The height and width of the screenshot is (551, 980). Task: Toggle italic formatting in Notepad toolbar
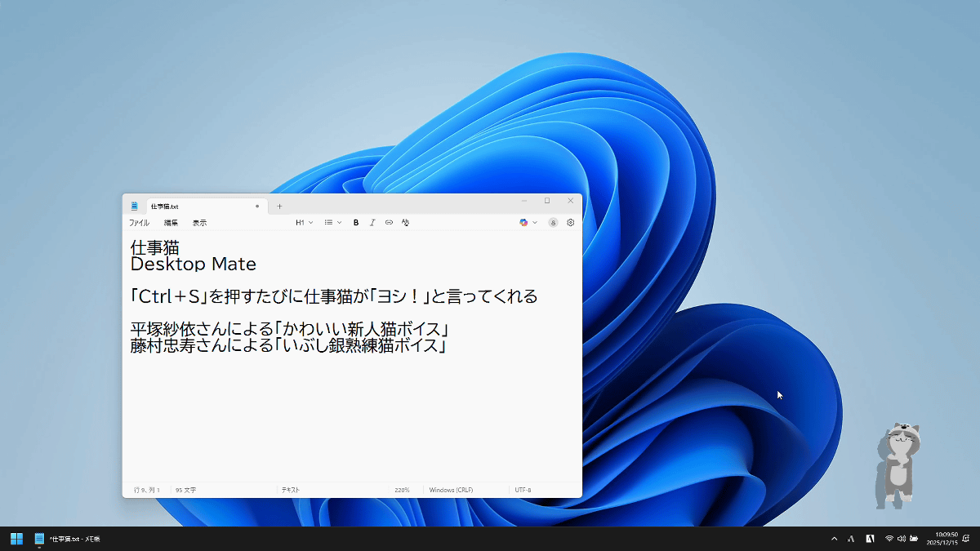coord(372,222)
